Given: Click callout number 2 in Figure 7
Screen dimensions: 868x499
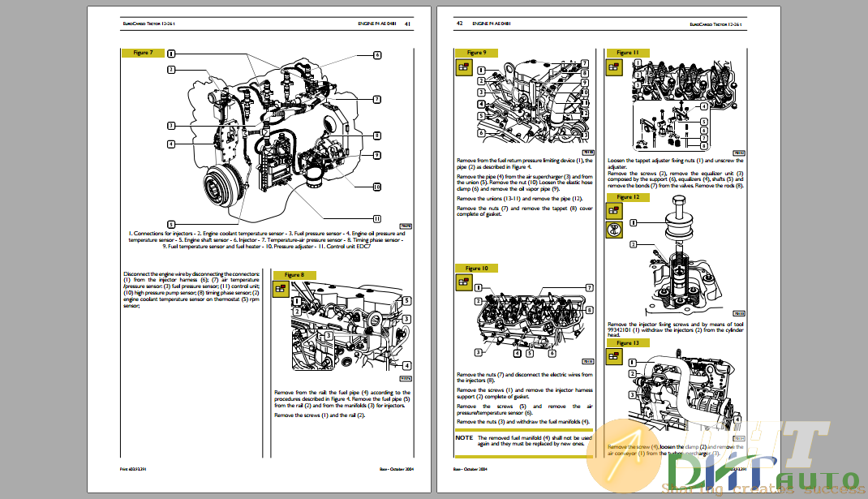Looking at the screenshot, I should [171, 70].
